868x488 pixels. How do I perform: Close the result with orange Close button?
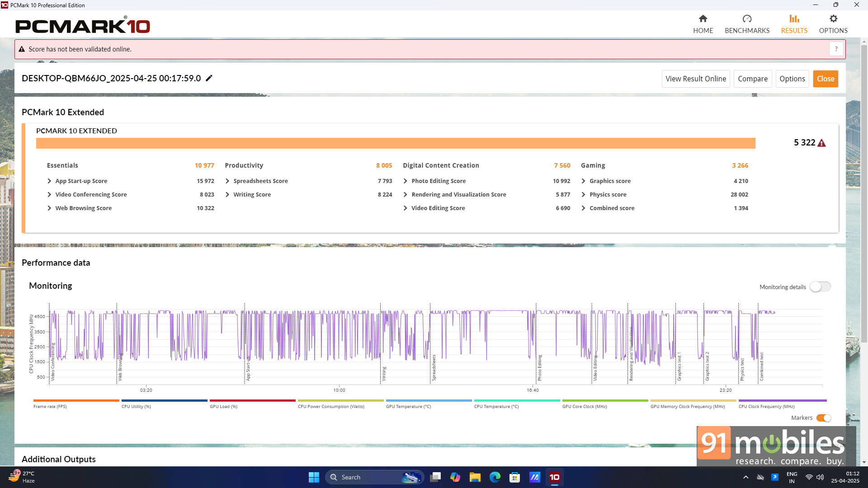[x=825, y=79]
